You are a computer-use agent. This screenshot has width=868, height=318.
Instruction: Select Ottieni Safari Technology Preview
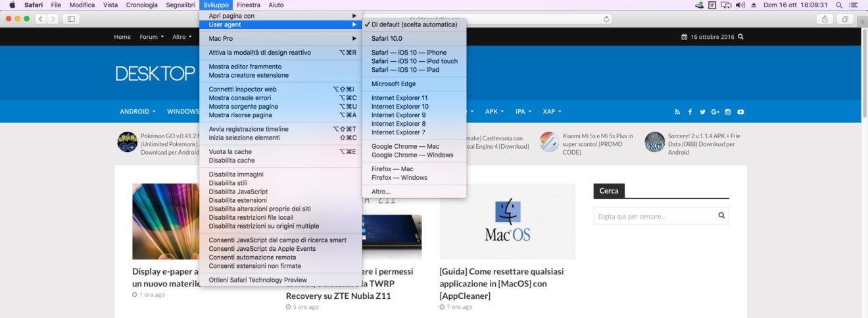coord(281,280)
